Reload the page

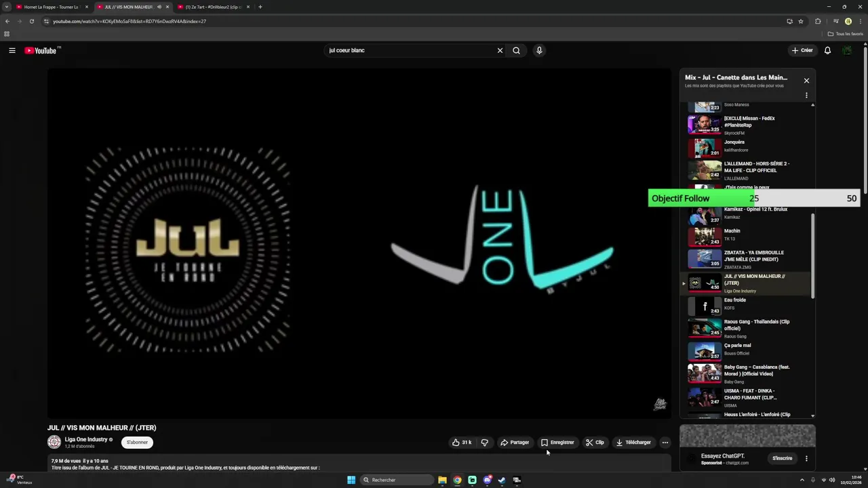point(31,21)
